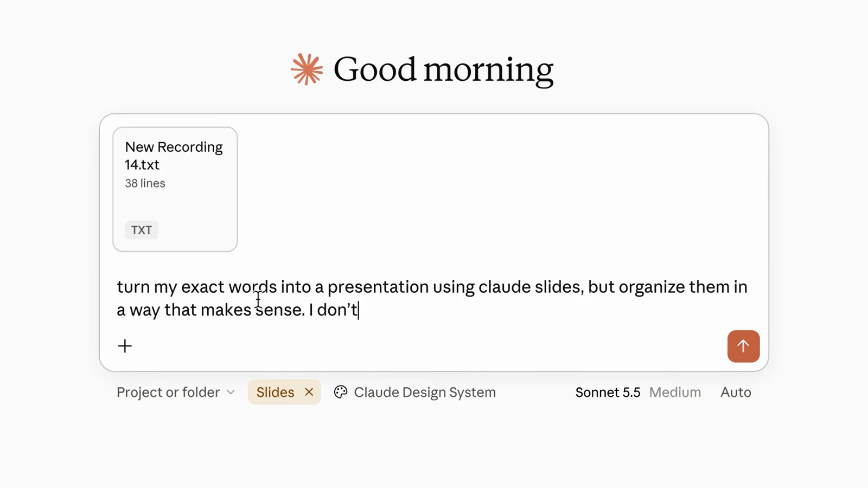
Task: Send the message with the arrow button
Action: 743,346
